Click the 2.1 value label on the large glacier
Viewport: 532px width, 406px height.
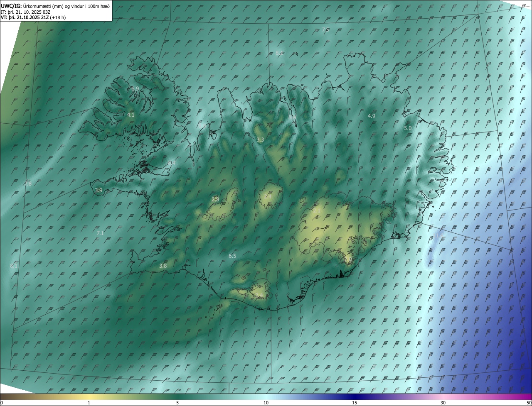point(317,211)
